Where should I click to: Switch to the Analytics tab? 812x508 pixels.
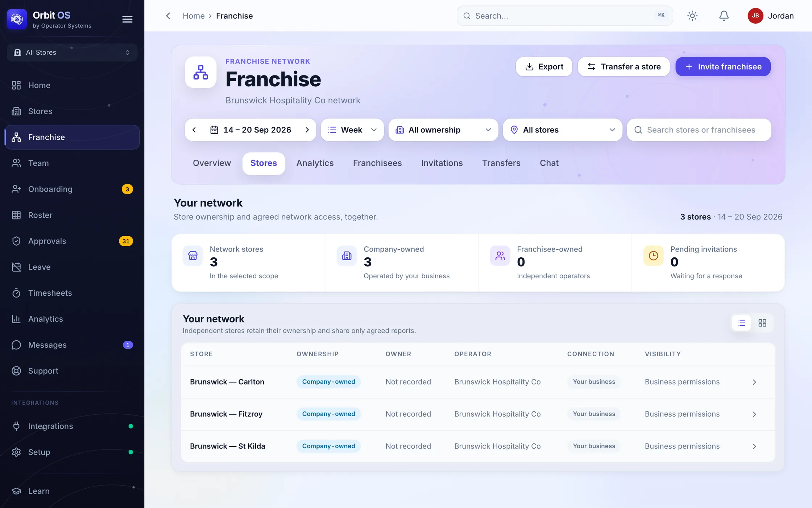315,163
